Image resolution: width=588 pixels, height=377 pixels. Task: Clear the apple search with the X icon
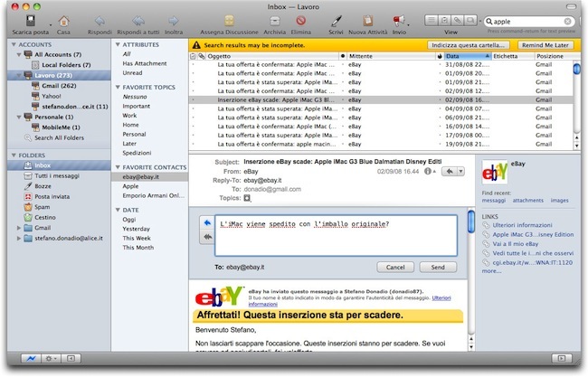pos(568,22)
